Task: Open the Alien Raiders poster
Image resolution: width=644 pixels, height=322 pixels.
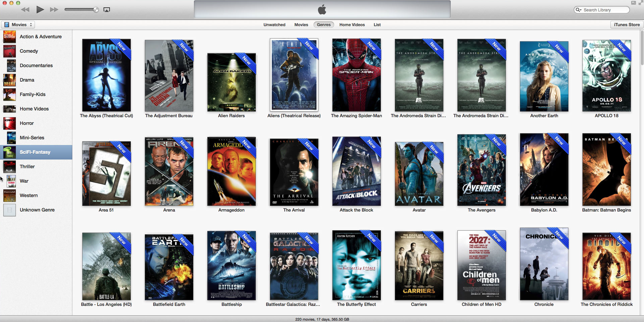Action: coord(232,82)
